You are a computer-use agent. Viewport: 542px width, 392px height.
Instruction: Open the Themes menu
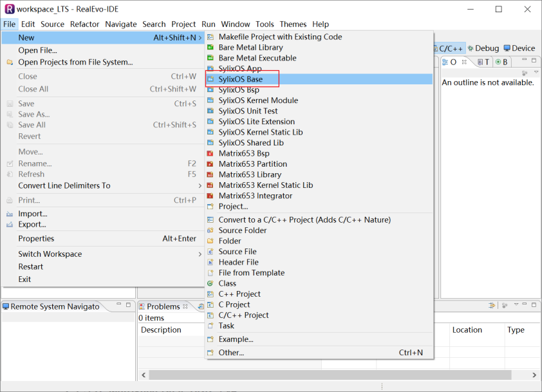click(x=293, y=24)
